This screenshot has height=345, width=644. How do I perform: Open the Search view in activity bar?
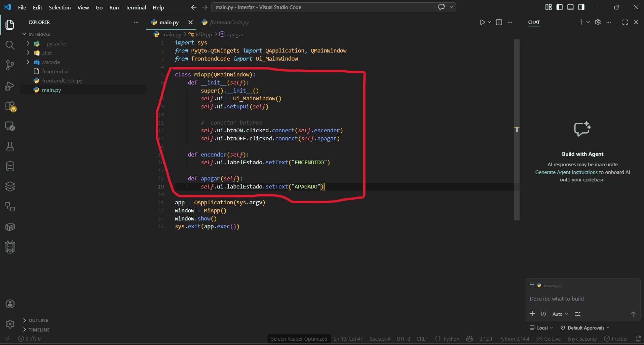point(10,45)
